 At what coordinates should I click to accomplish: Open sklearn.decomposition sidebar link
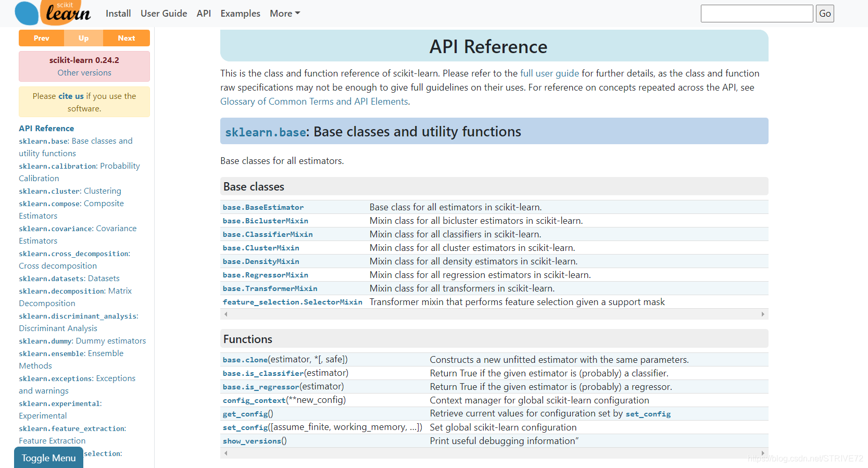(x=75, y=297)
